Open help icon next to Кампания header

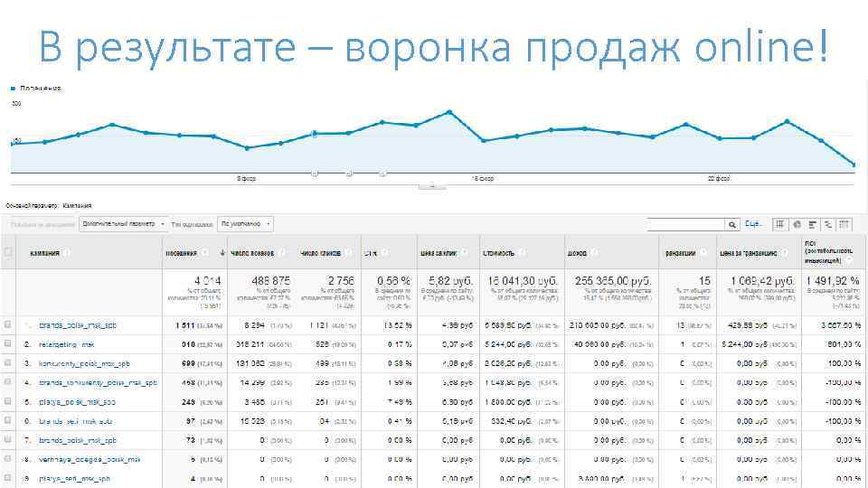[66, 253]
